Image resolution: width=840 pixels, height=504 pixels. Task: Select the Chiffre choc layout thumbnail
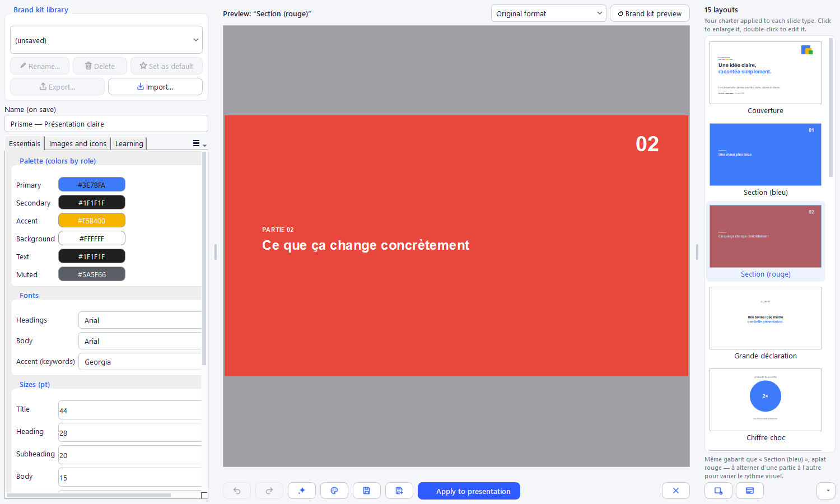(x=766, y=400)
